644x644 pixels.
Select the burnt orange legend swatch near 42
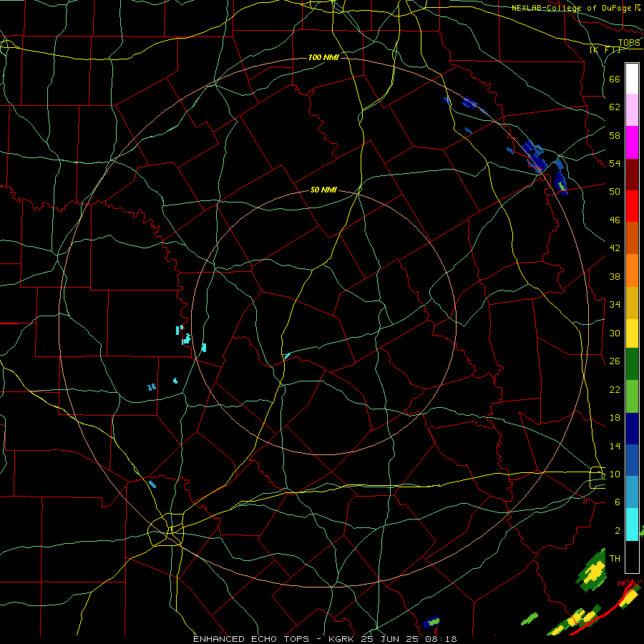(x=632, y=238)
